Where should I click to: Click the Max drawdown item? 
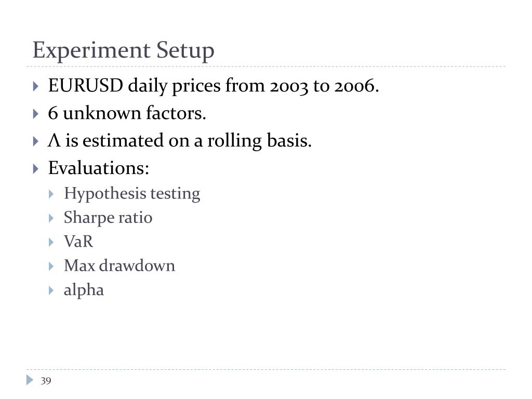[119, 265]
